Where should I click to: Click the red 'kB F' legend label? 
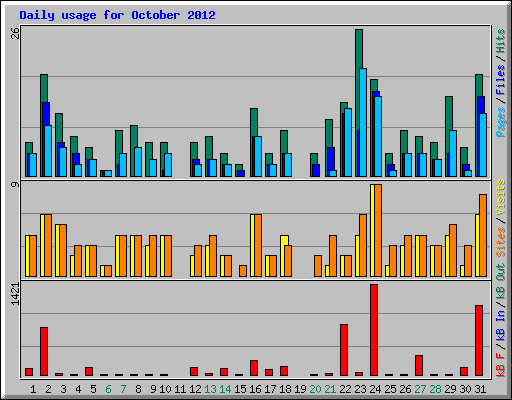click(x=501, y=365)
